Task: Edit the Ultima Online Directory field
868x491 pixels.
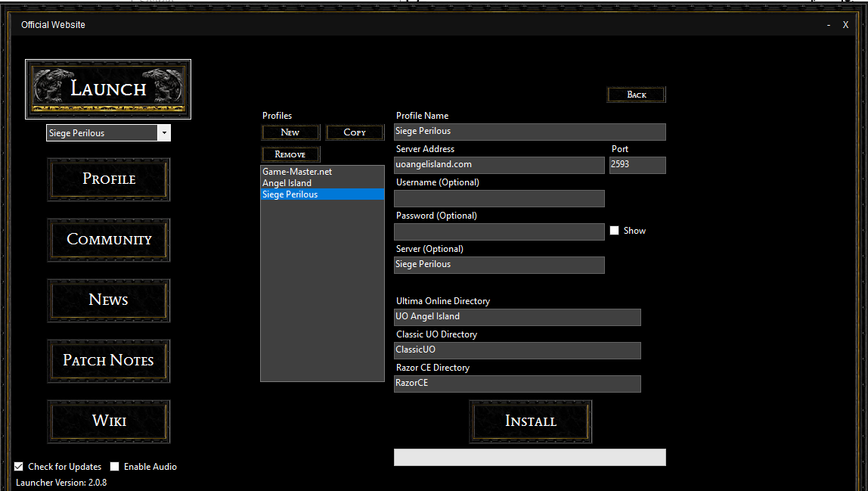Action: [x=517, y=317]
